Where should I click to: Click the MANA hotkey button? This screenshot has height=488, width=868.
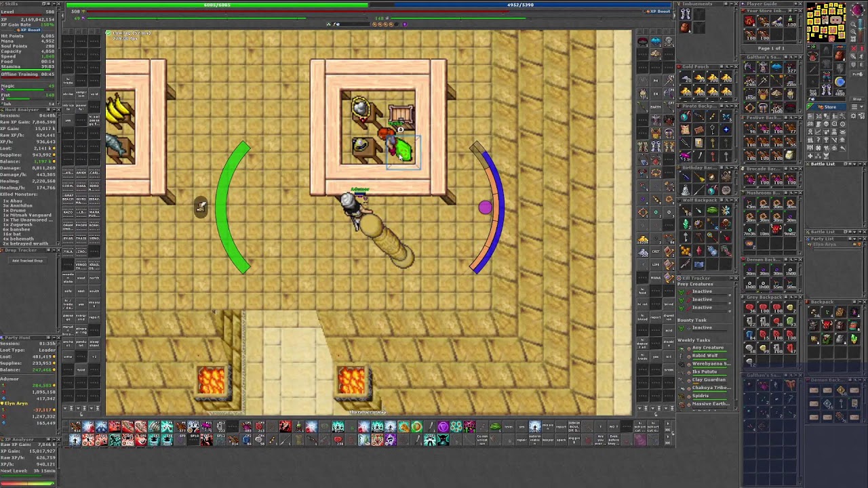click(656, 277)
